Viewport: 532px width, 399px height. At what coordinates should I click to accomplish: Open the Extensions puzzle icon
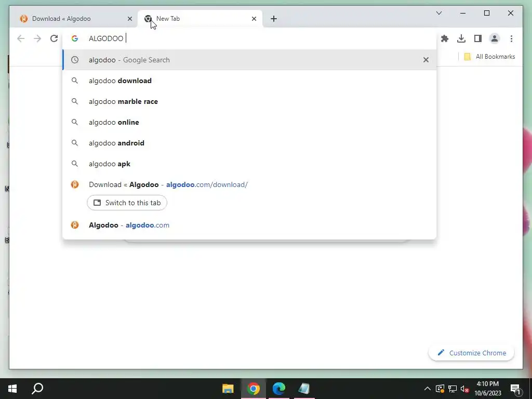click(x=445, y=38)
